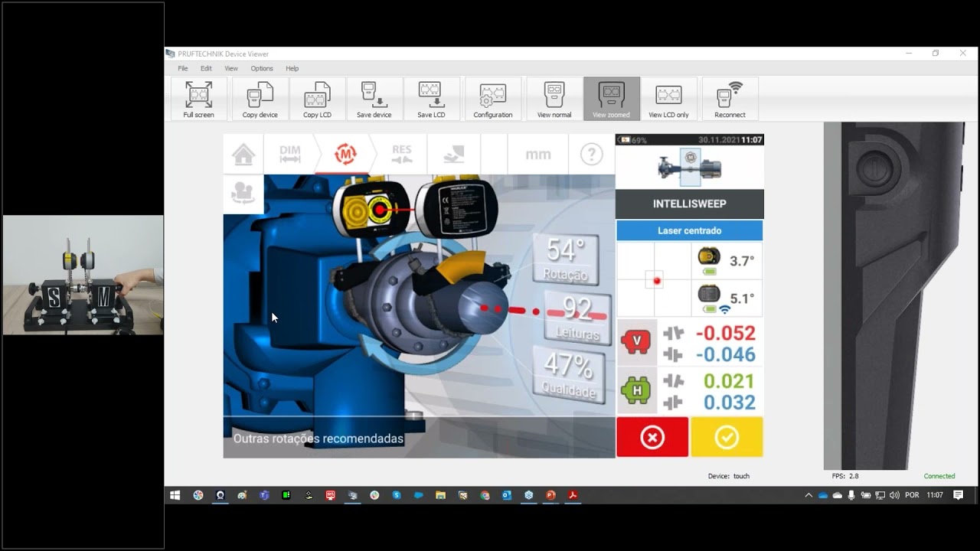Open the Help menu
This screenshot has width=980, height=551.
click(292, 68)
